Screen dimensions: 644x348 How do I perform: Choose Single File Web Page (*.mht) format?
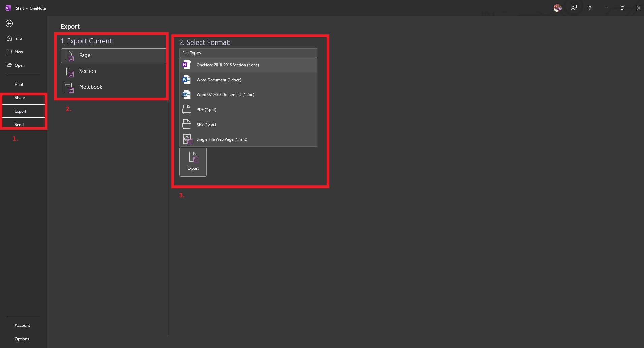click(x=248, y=139)
